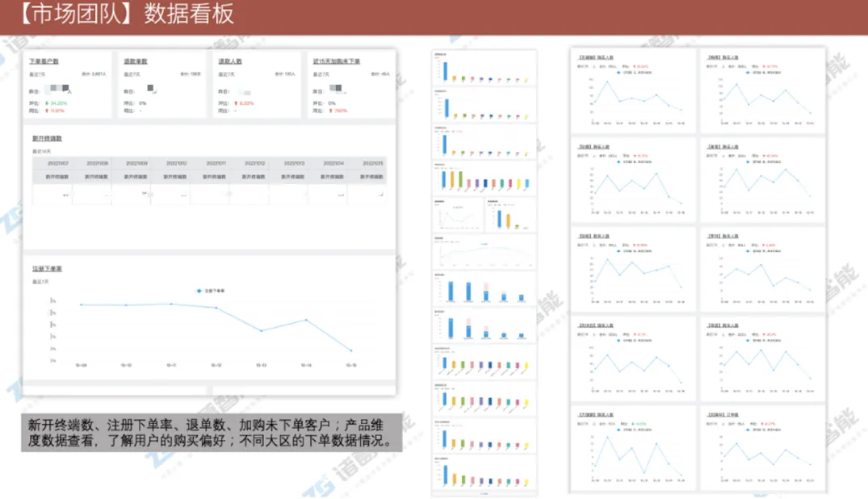
Task: Click the mini sparkline icon on 退款单数 card
Action: point(149,89)
